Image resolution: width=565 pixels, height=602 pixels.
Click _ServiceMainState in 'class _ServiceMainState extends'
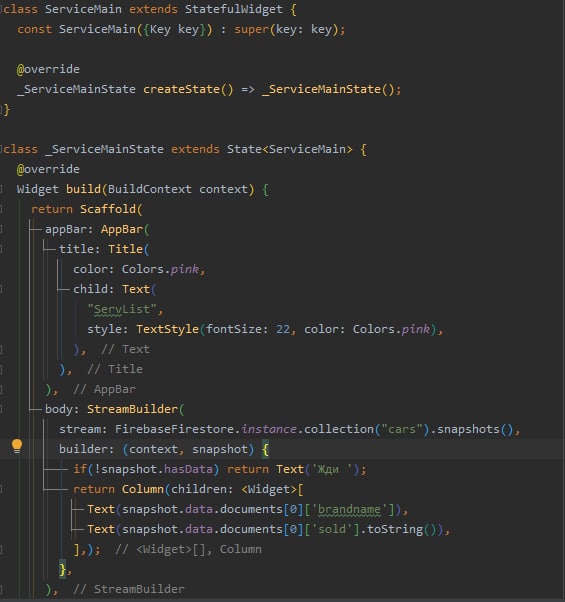104,149
